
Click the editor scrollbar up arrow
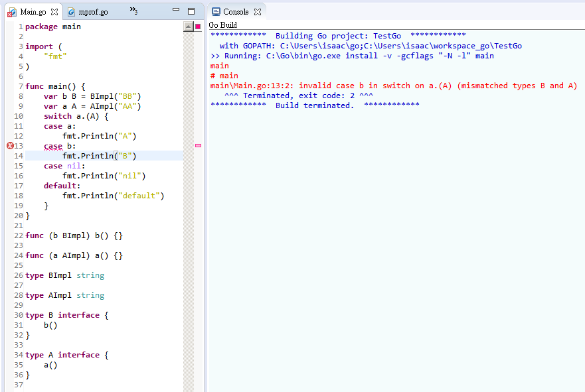pyautogui.click(x=188, y=27)
